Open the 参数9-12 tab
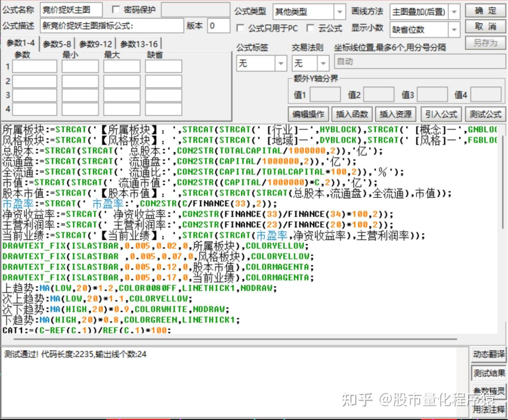Screen dimensions: 508x420 (95, 44)
